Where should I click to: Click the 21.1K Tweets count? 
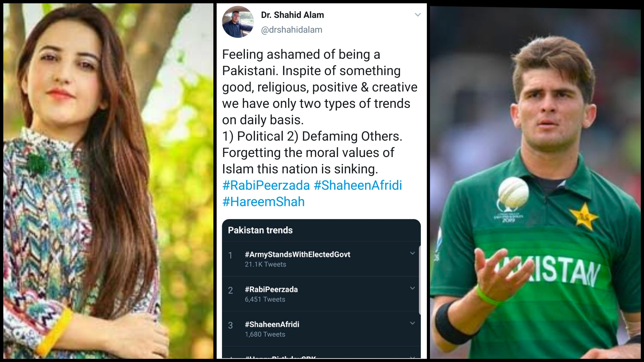[265, 265]
